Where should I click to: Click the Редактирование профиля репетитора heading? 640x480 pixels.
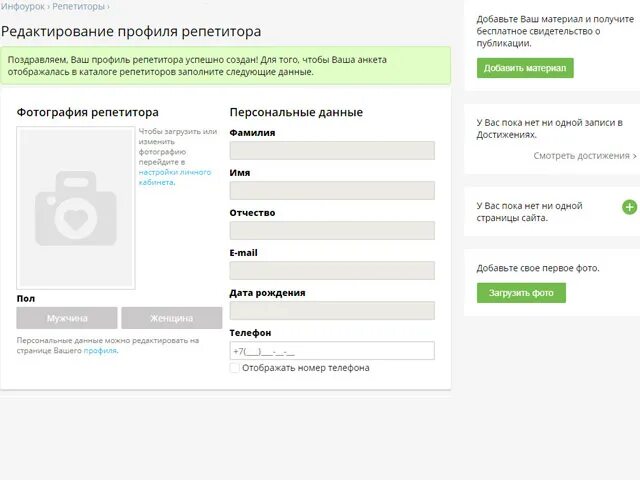tap(131, 32)
